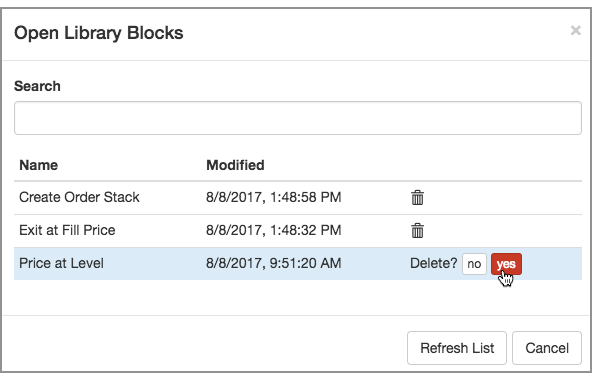Click the Search label above the field

(x=37, y=86)
